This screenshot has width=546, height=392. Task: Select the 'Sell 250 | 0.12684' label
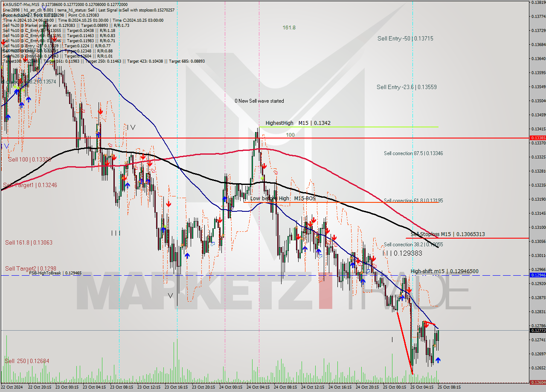pos(27,361)
